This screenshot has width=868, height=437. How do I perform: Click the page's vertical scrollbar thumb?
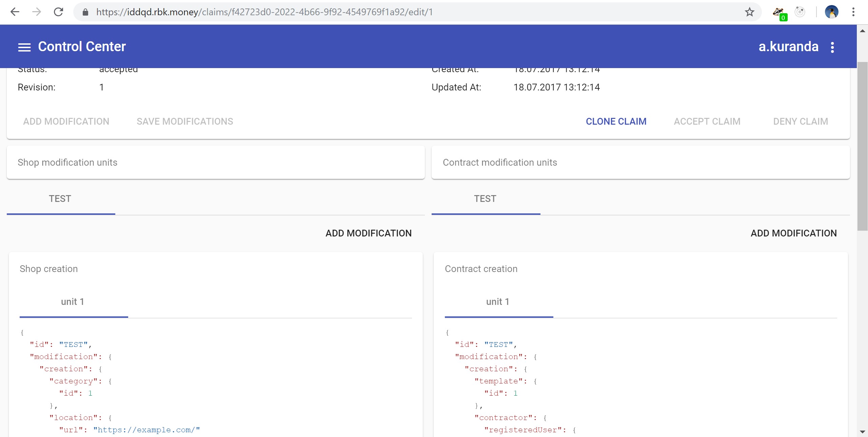[862, 146]
